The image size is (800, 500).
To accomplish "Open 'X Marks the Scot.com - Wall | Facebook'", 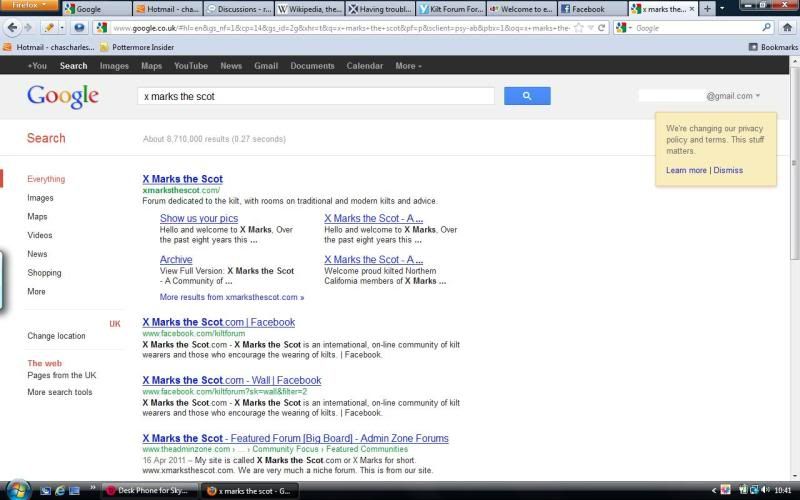I will click(x=232, y=381).
